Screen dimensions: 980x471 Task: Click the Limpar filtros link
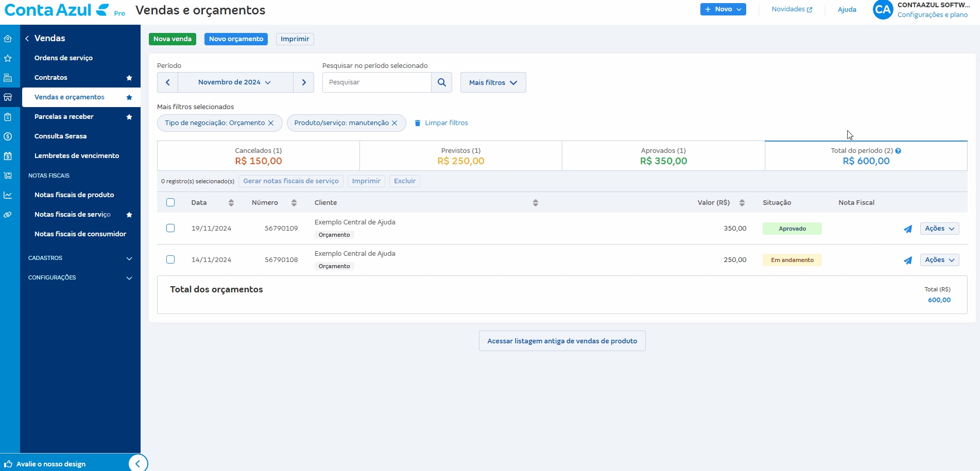tap(446, 123)
